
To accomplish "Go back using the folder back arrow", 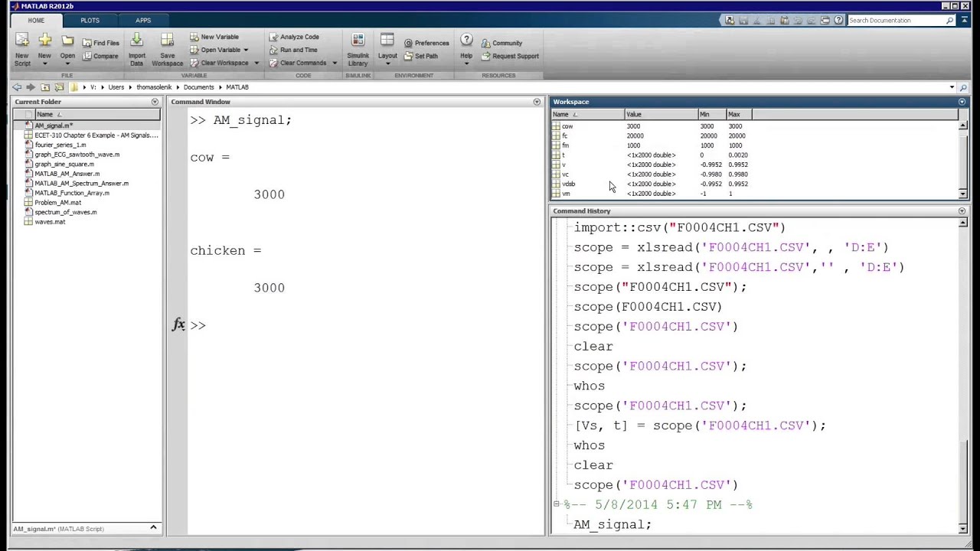I will point(17,87).
